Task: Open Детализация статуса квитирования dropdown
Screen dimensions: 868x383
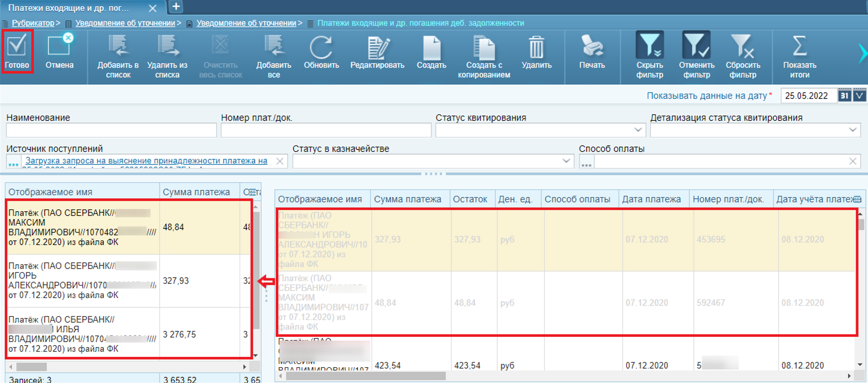Action: click(853, 130)
